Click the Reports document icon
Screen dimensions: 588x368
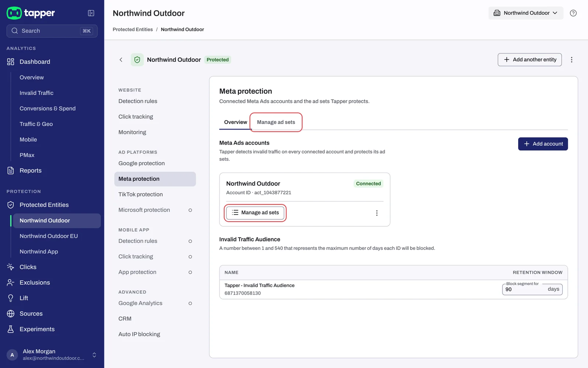pos(11,170)
